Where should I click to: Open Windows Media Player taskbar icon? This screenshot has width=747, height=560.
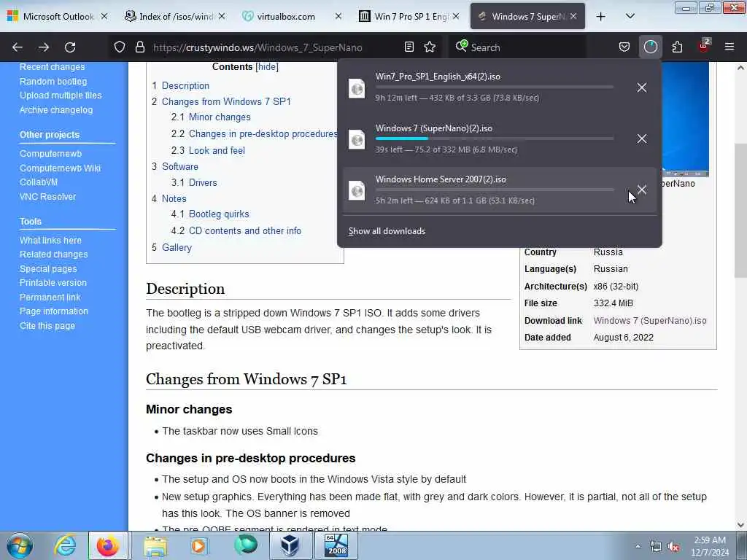tap(198, 545)
